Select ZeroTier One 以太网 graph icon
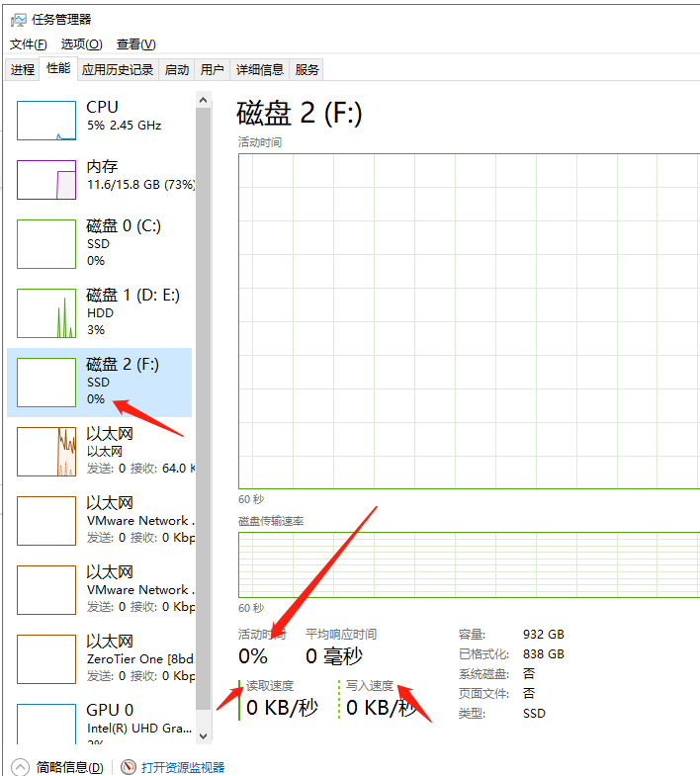The width and height of the screenshot is (700, 776). pos(46,659)
